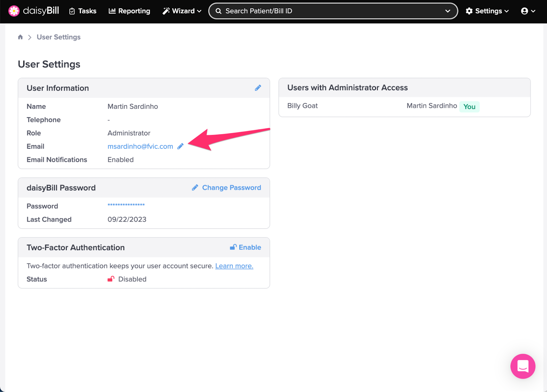Click Enable for Two-Factor Authentication
Image resolution: width=547 pixels, height=392 pixels.
click(x=245, y=247)
